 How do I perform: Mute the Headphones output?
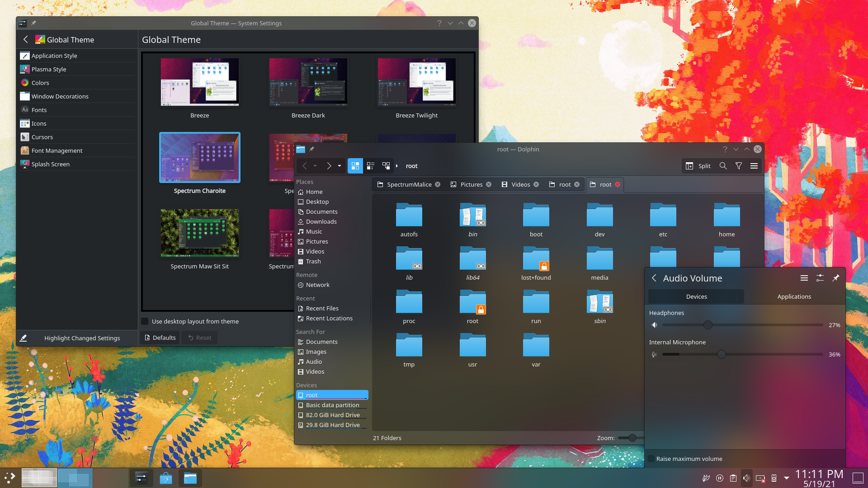pos(654,325)
